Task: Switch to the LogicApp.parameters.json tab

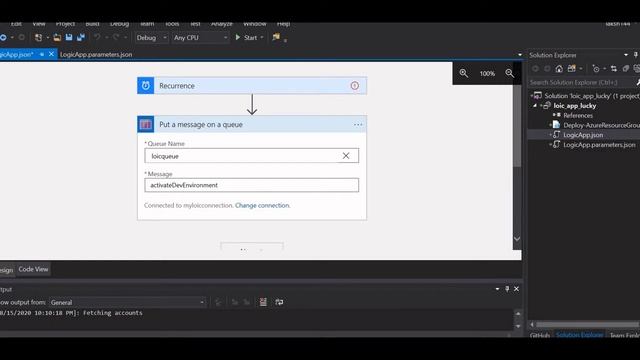Action: (x=96, y=54)
